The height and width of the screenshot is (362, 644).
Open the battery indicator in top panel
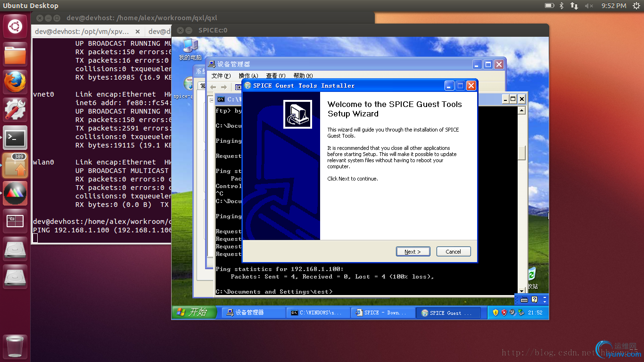(549, 6)
